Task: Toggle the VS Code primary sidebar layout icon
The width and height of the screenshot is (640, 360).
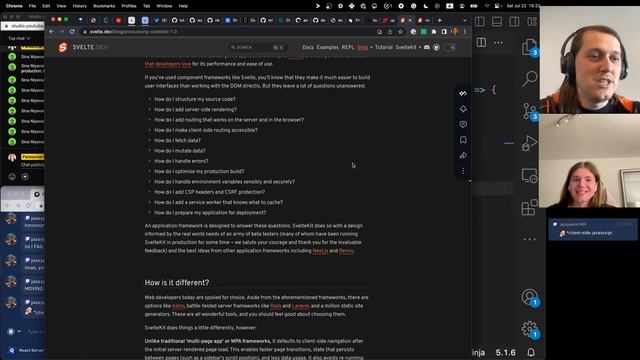Action: click(x=480, y=22)
